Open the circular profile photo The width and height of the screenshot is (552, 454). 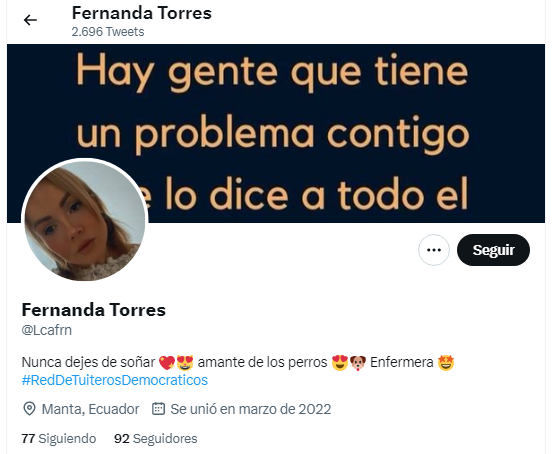(84, 221)
